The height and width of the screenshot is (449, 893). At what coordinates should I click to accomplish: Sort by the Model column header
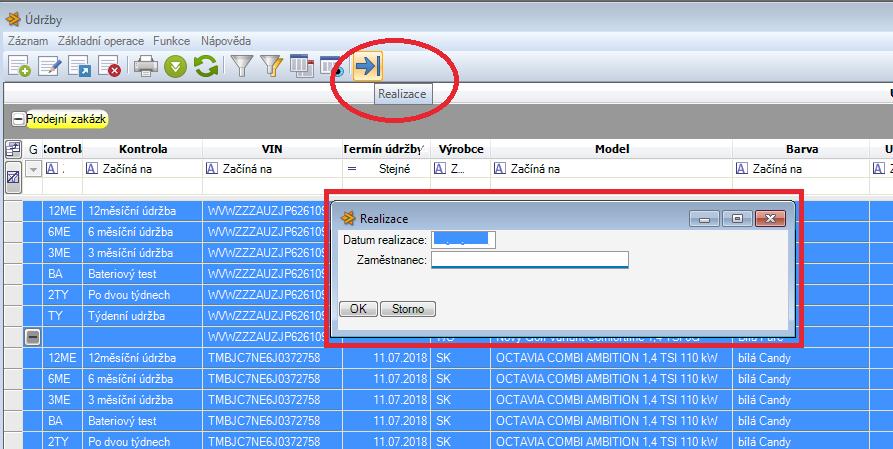[612, 149]
